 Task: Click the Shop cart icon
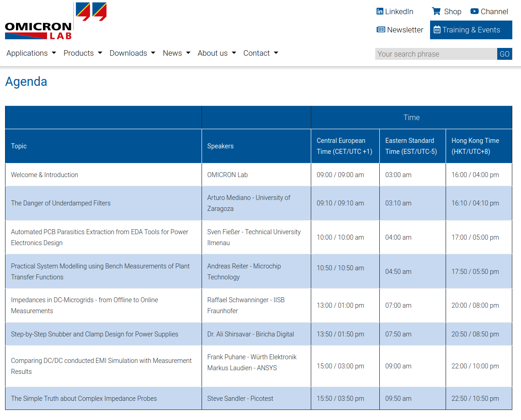pyautogui.click(x=436, y=11)
